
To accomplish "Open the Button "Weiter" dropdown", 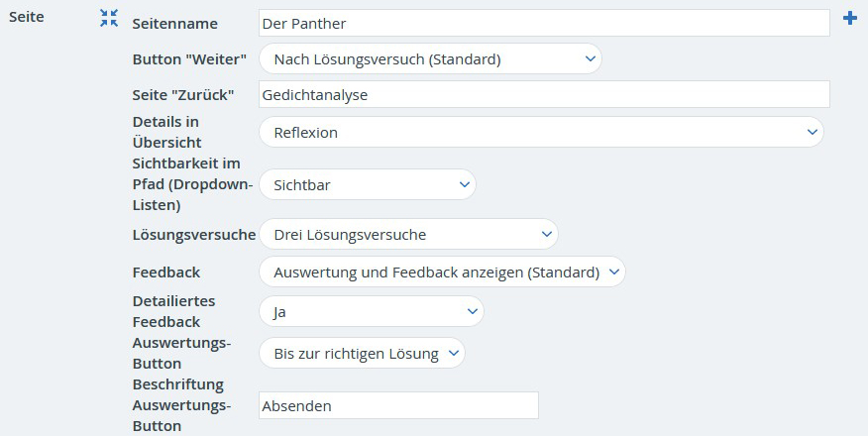I will (x=430, y=58).
